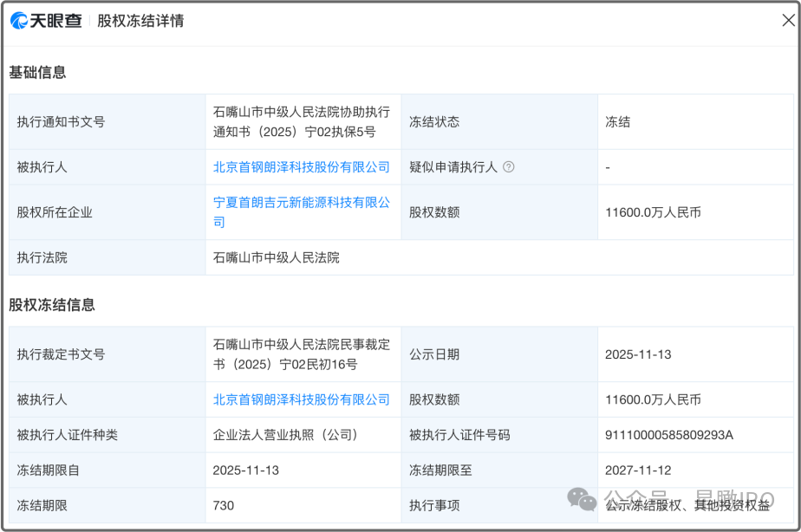Click the Tianyancha logo icon
The width and height of the screenshot is (801, 532).
click(20, 21)
